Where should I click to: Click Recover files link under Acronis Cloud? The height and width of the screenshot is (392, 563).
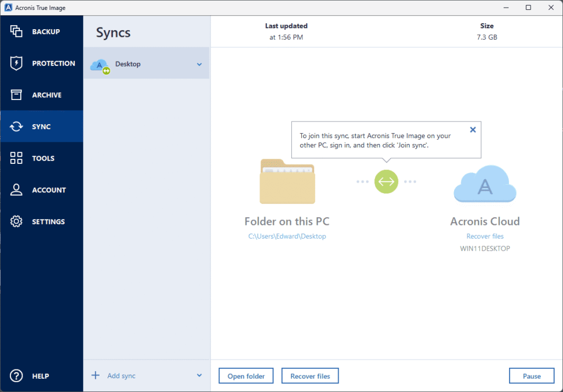[485, 236]
